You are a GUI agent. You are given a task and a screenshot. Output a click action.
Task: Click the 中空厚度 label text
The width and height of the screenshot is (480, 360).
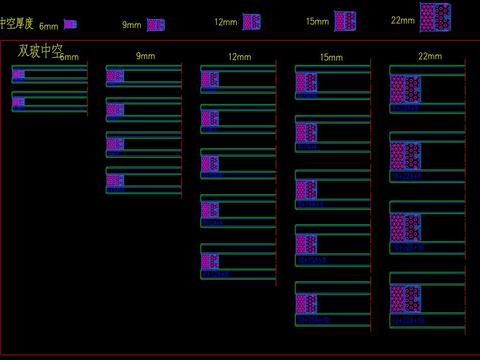click(x=17, y=23)
